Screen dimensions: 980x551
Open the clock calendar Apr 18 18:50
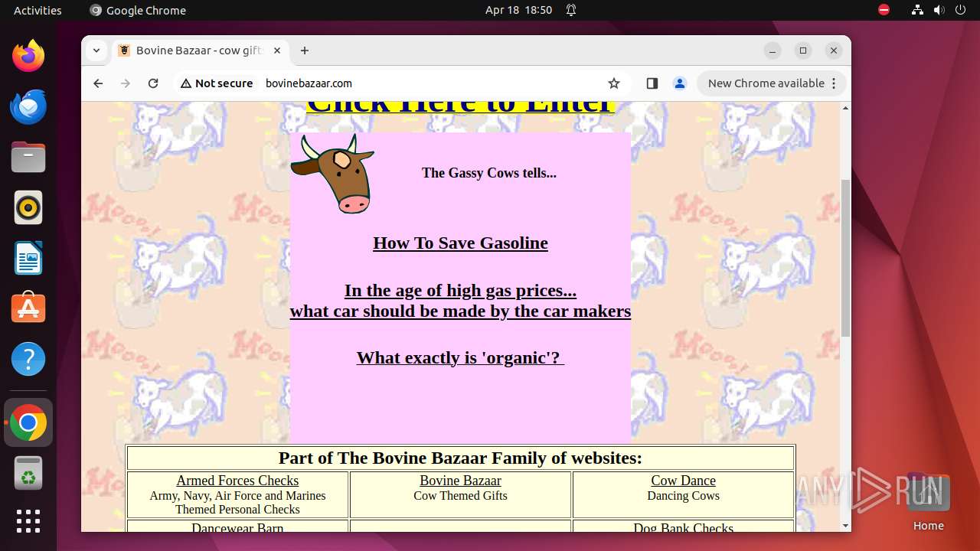point(518,10)
